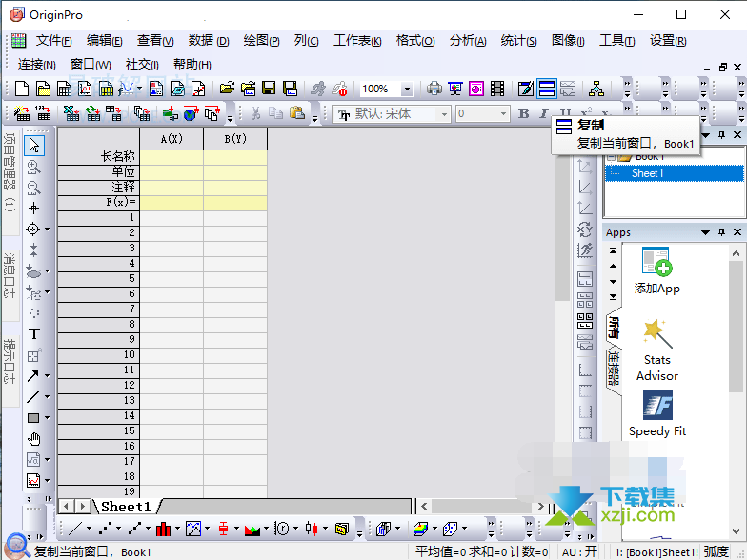Open the zoom percentage dropdown
This screenshot has height=560, width=747.
[x=406, y=90]
